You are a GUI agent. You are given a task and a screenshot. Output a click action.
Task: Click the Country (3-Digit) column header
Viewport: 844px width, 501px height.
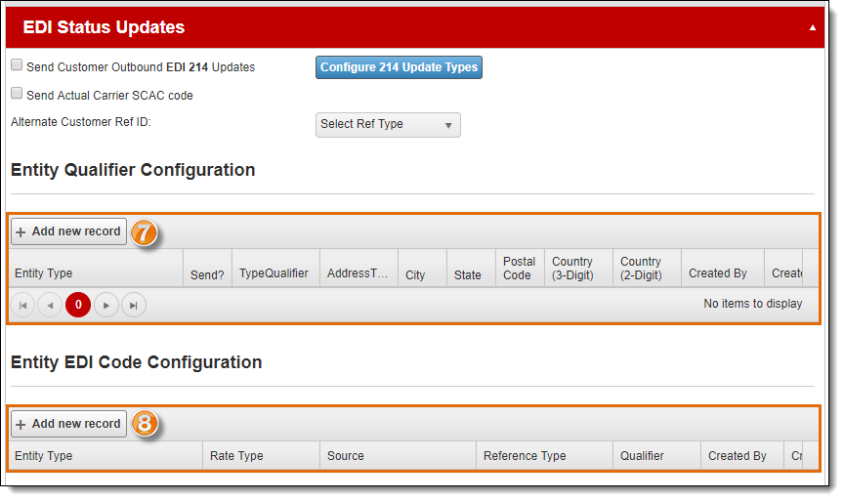tap(572, 268)
